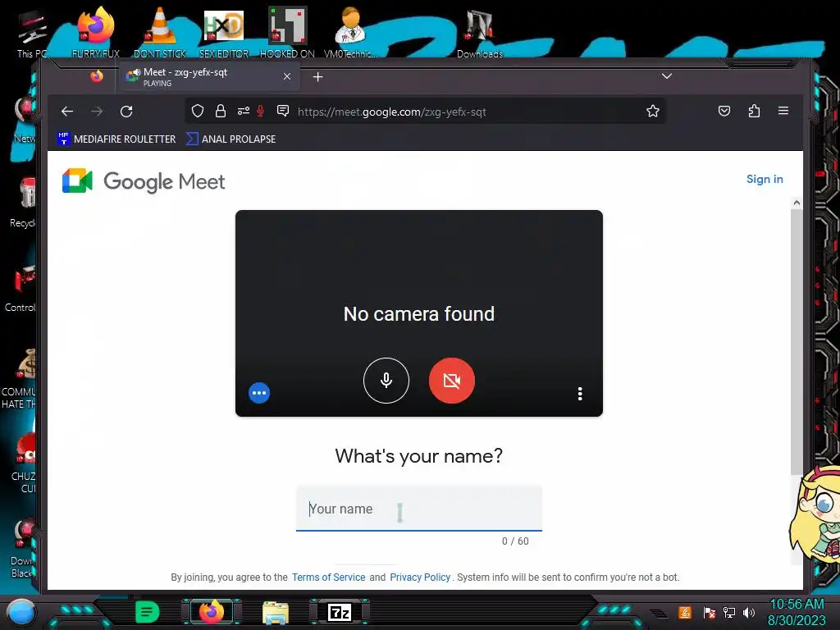Open the Terms of Service link

click(328, 577)
